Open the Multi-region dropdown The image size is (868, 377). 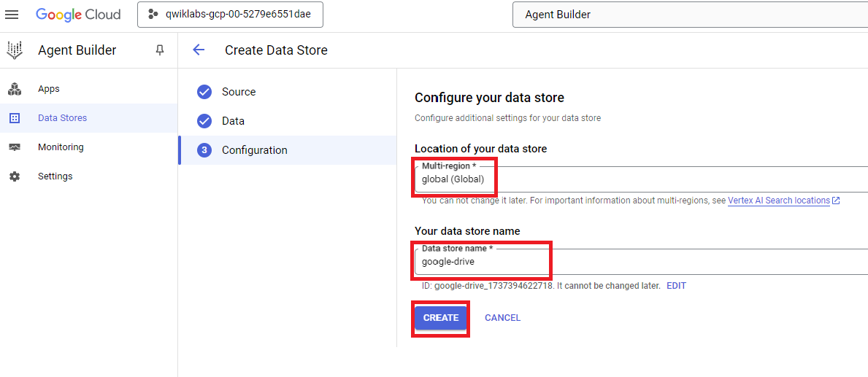[641, 179]
